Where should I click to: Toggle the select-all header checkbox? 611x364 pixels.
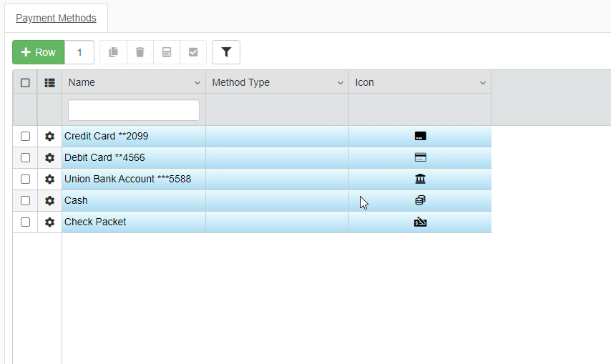[25, 82]
